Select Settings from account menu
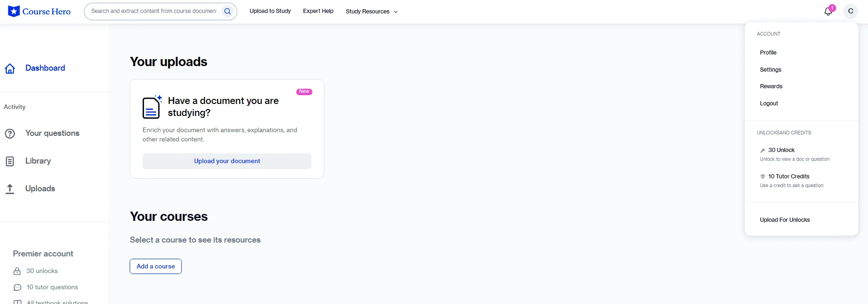 (771, 70)
